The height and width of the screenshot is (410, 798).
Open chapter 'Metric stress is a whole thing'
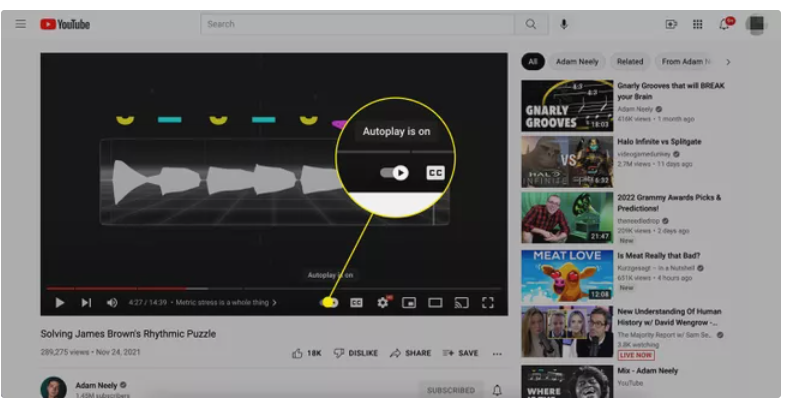coord(226,303)
